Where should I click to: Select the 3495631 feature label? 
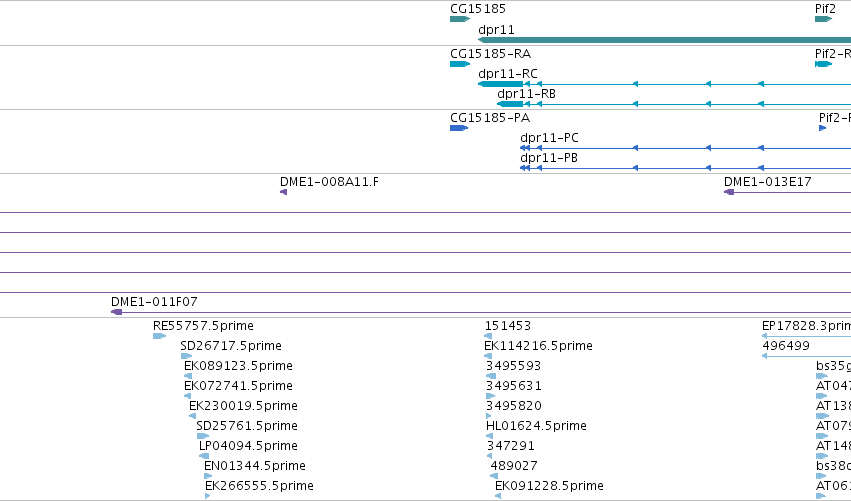pos(513,386)
